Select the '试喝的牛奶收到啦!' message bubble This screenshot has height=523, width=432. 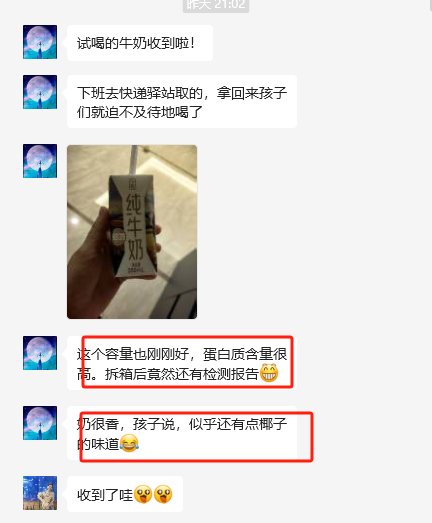(140, 43)
